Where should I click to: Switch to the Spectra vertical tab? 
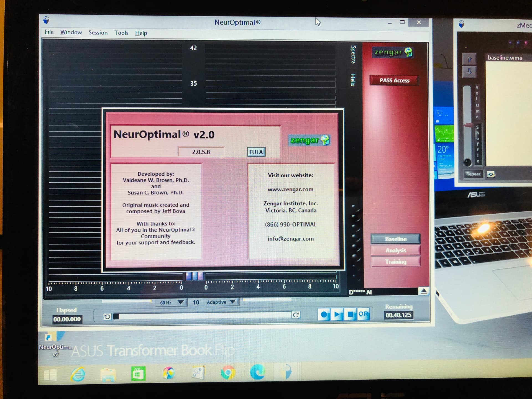353,55
